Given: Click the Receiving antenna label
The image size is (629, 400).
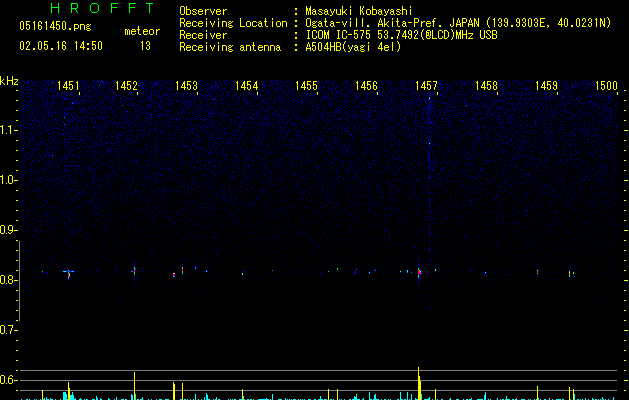Looking at the screenshot, I should coord(230,47).
